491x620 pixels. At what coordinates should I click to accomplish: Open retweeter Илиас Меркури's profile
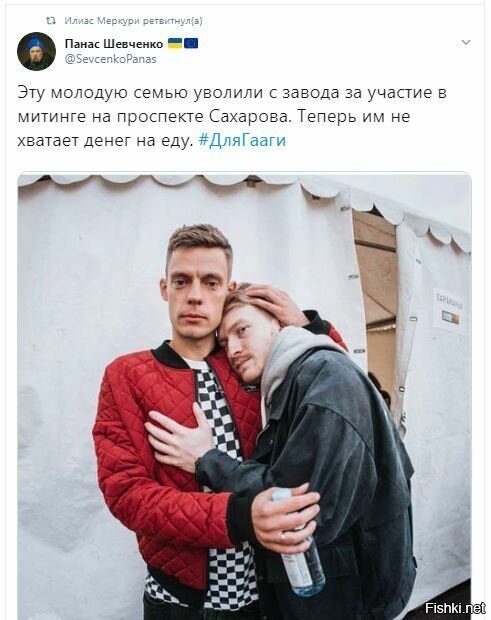point(101,21)
